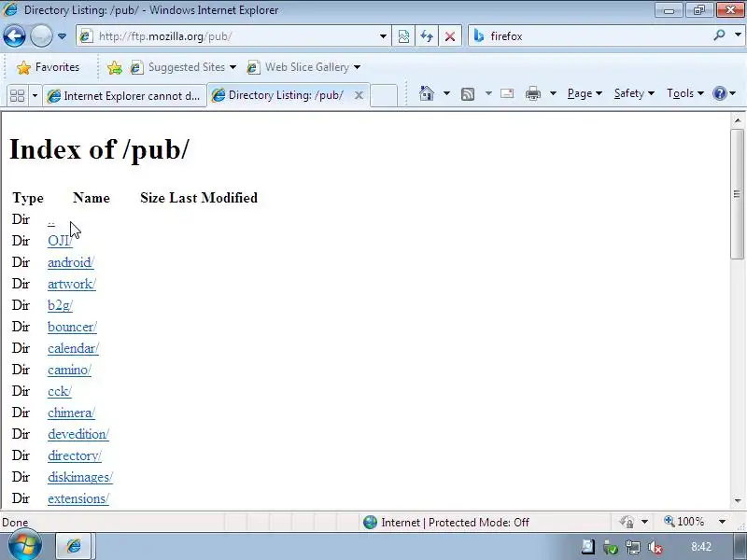Image resolution: width=747 pixels, height=560 pixels.
Task: Expand the zoom level dropdown arrow
Action: [x=722, y=523]
